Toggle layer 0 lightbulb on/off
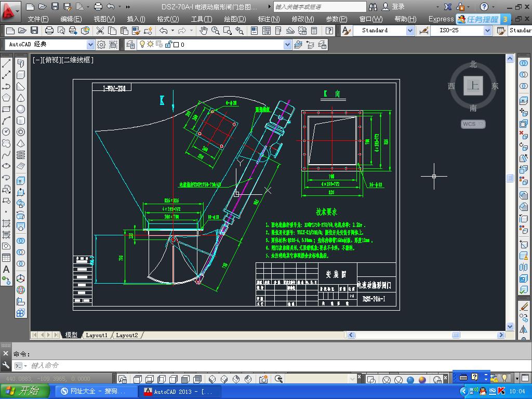Viewport: 532px width, 399px height. point(142,45)
